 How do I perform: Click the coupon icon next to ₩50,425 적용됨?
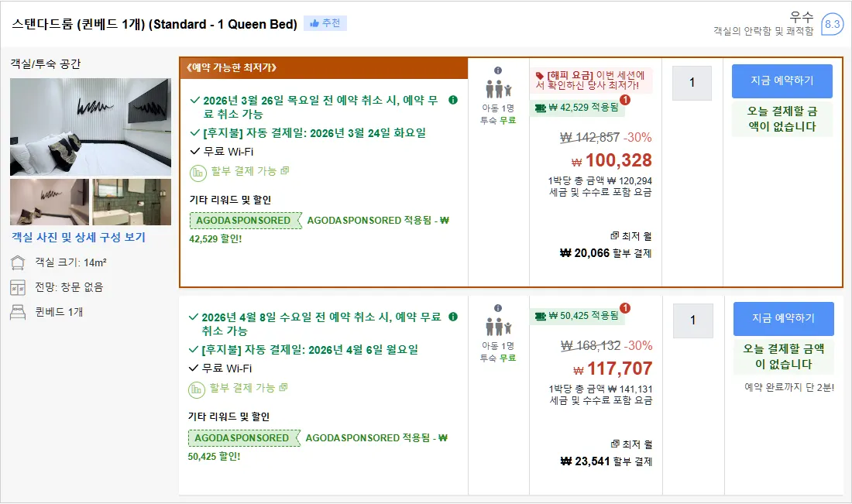point(540,316)
